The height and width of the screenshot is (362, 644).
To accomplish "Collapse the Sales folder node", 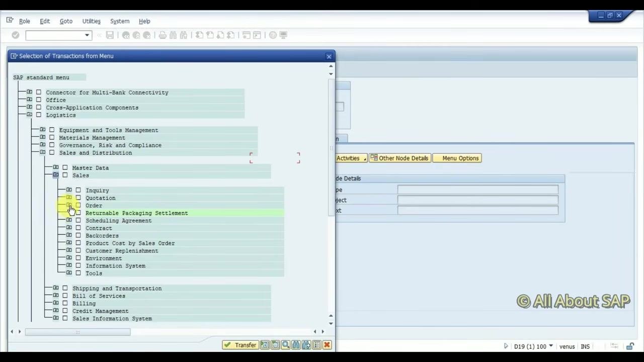I will [x=56, y=175].
